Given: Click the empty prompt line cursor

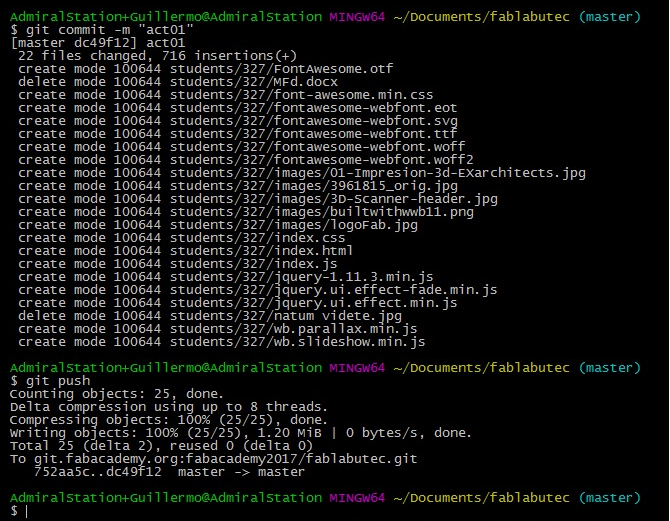Looking at the screenshot, I should (x=26, y=511).
